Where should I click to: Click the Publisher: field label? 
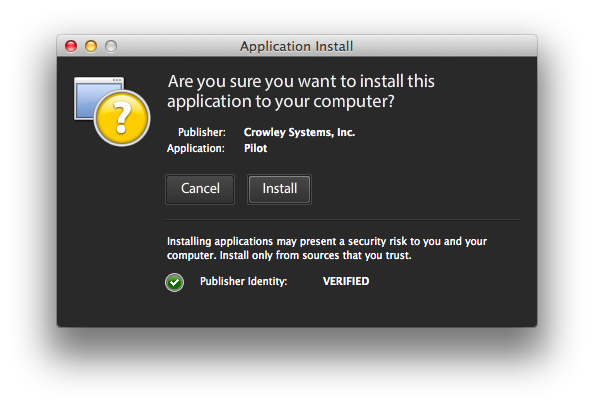[x=202, y=132]
